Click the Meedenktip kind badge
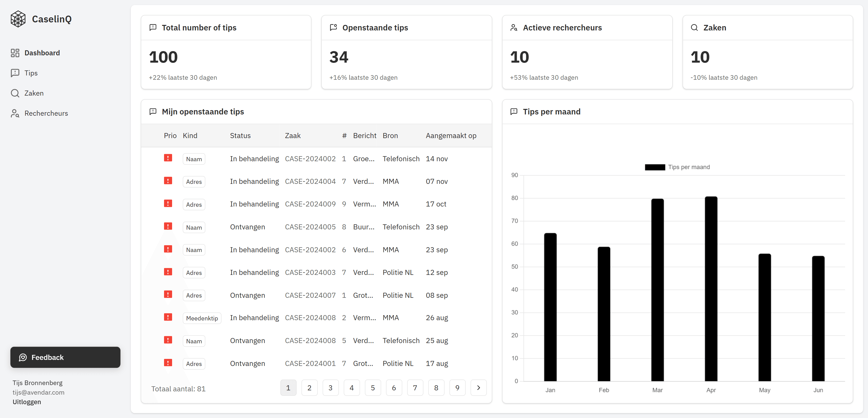This screenshot has width=868, height=418. [x=202, y=318]
